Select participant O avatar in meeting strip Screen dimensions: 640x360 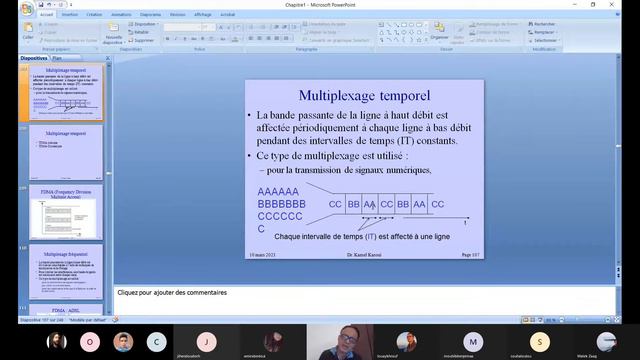(90, 342)
